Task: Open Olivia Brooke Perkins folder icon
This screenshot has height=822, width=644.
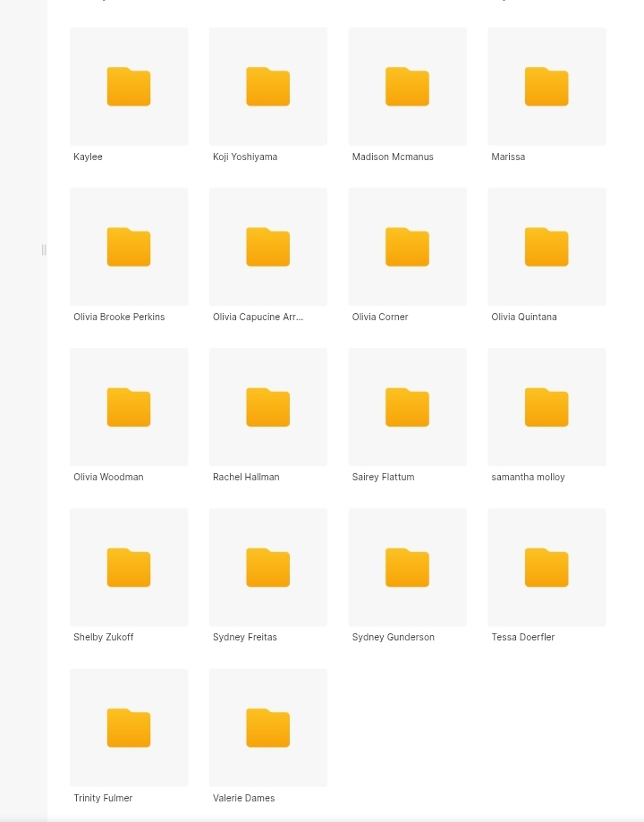Action: [x=129, y=247]
